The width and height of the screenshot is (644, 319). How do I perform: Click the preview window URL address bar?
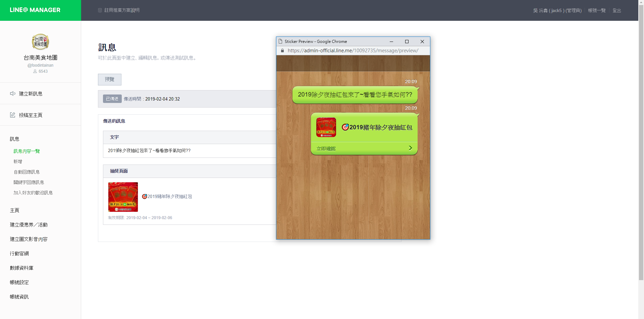pos(353,51)
